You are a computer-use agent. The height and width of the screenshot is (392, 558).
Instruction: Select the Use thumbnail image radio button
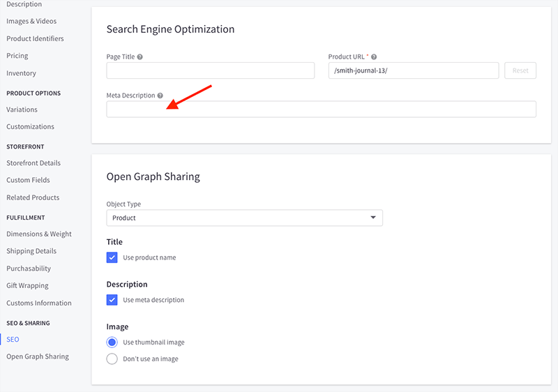pyautogui.click(x=112, y=342)
